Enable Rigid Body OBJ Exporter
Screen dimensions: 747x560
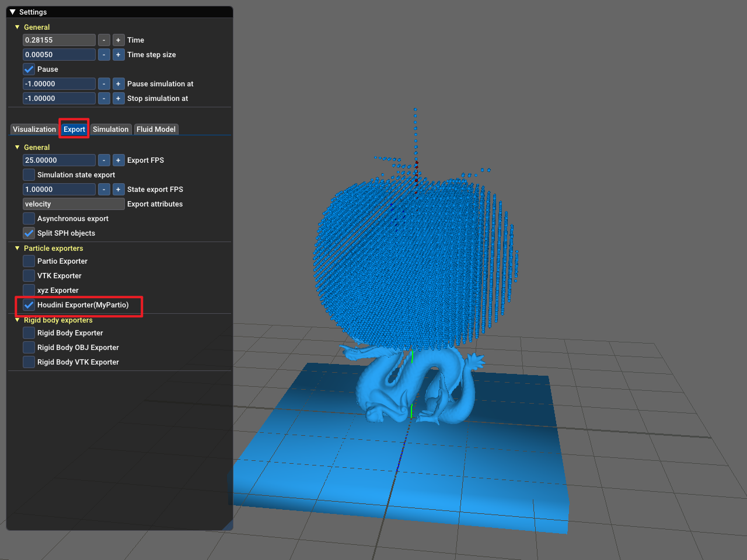(x=29, y=348)
